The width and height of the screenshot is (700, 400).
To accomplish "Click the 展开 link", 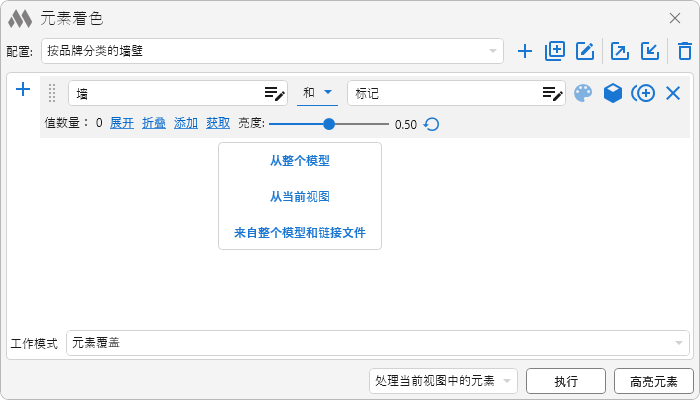I will point(121,124).
